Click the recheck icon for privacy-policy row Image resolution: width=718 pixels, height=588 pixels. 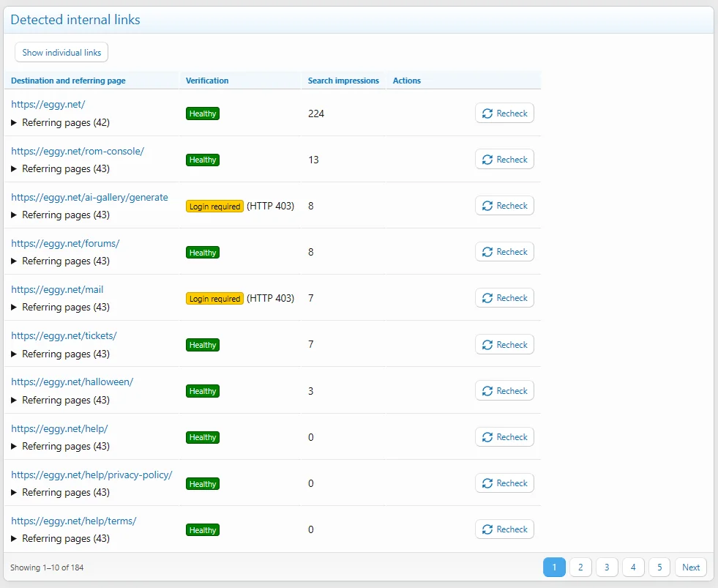point(487,483)
